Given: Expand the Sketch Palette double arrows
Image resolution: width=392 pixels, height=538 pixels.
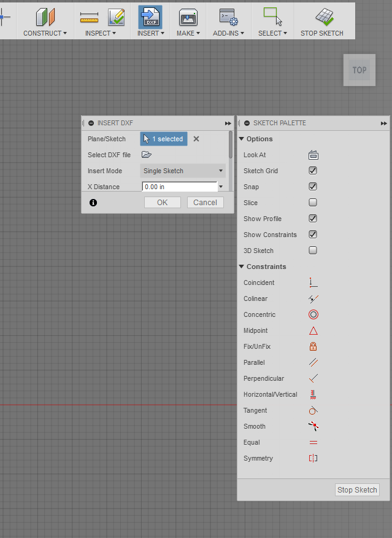Looking at the screenshot, I should (x=384, y=123).
